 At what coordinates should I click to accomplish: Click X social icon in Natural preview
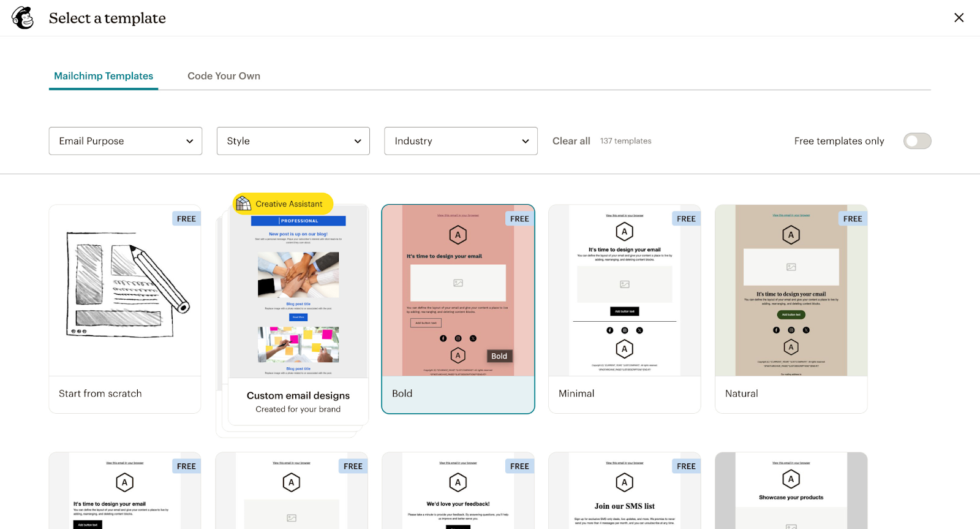point(806,330)
